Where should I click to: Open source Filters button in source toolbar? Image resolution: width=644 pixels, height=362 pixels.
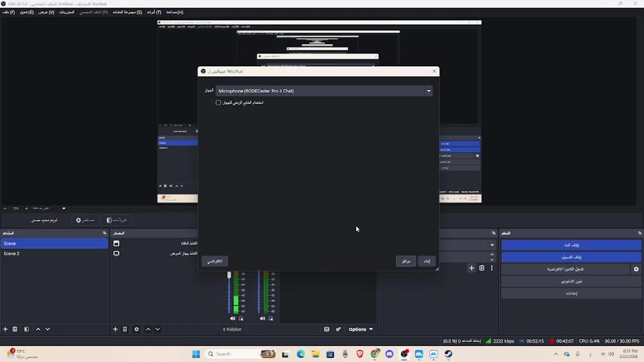[117, 220]
